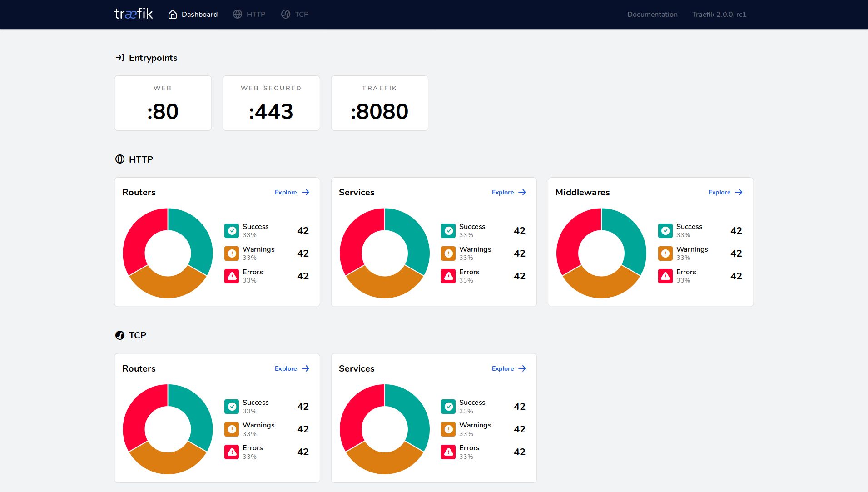Select the Success checkmark icon under HTTP Routers
The width and height of the screenshot is (868, 492).
pyautogui.click(x=232, y=231)
